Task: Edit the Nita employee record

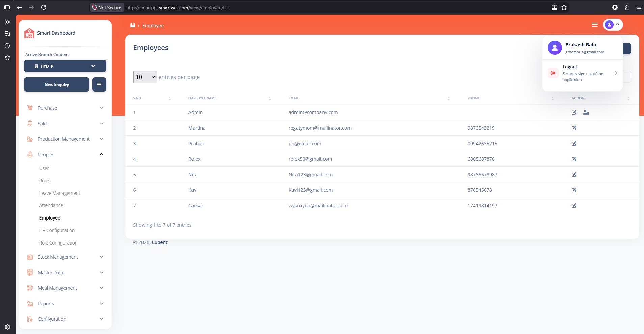Action: (574, 175)
